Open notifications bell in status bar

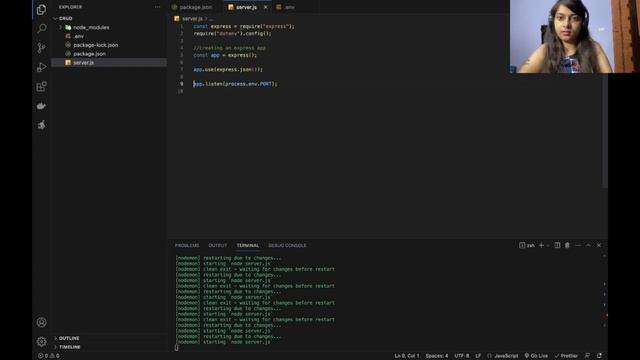599,356
